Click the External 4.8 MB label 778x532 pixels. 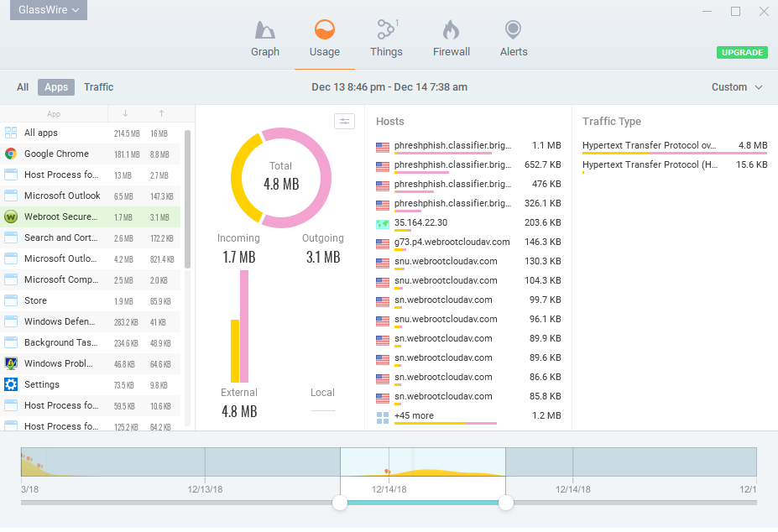[239, 403]
